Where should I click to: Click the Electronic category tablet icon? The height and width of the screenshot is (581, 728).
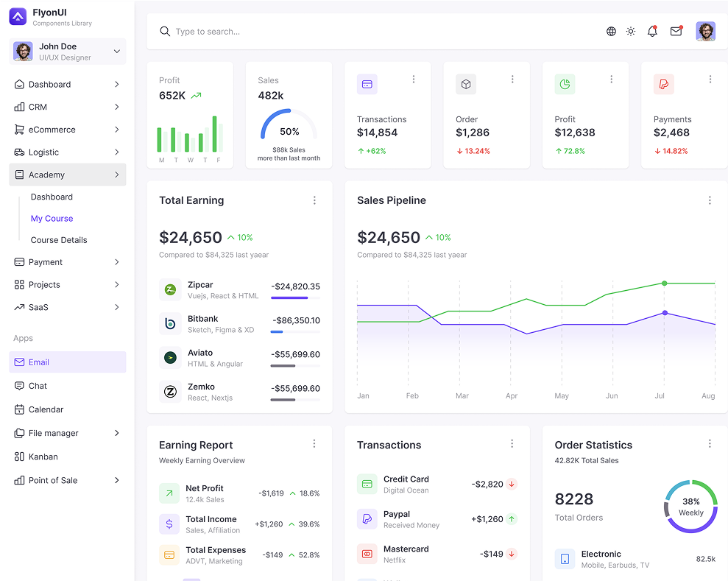565,559
